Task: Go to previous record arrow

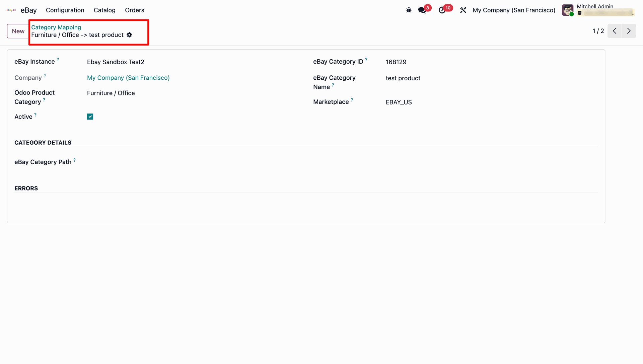Action: (x=615, y=31)
